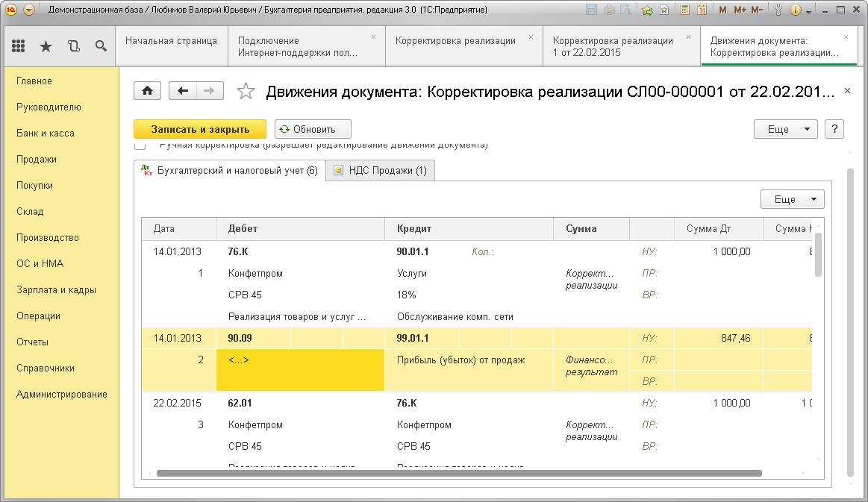Add this document to favorites (star outline)
Image resolution: width=868 pixels, height=502 pixels.
(246, 92)
